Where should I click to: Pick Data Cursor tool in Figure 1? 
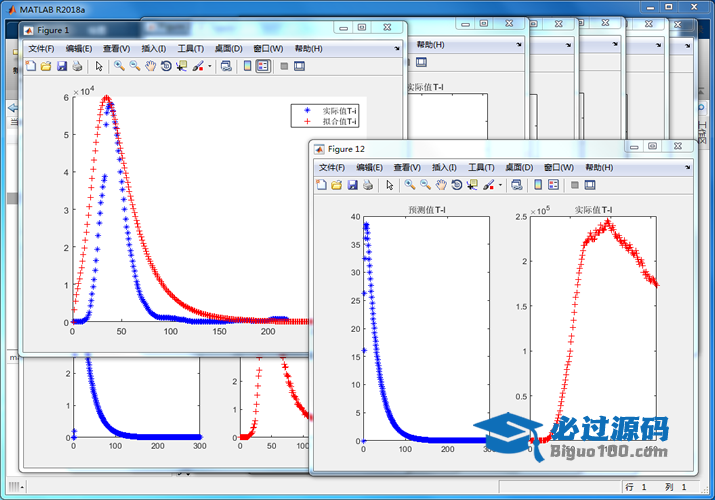[x=181, y=66]
